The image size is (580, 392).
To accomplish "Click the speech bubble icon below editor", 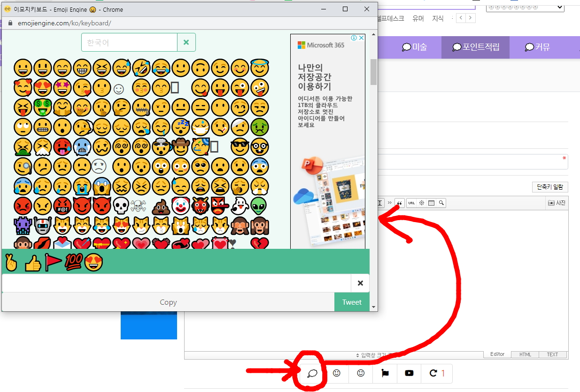I will (x=312, y=373).
